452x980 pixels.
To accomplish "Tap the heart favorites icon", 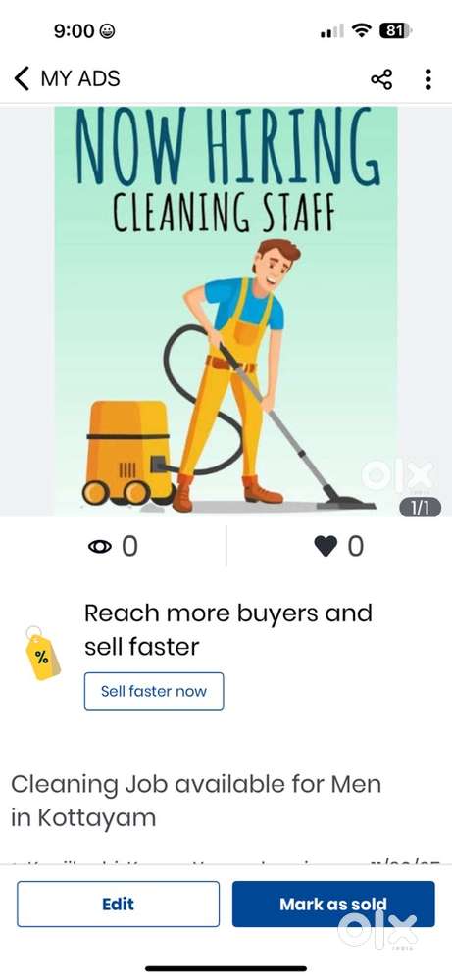I will (326, 546).
